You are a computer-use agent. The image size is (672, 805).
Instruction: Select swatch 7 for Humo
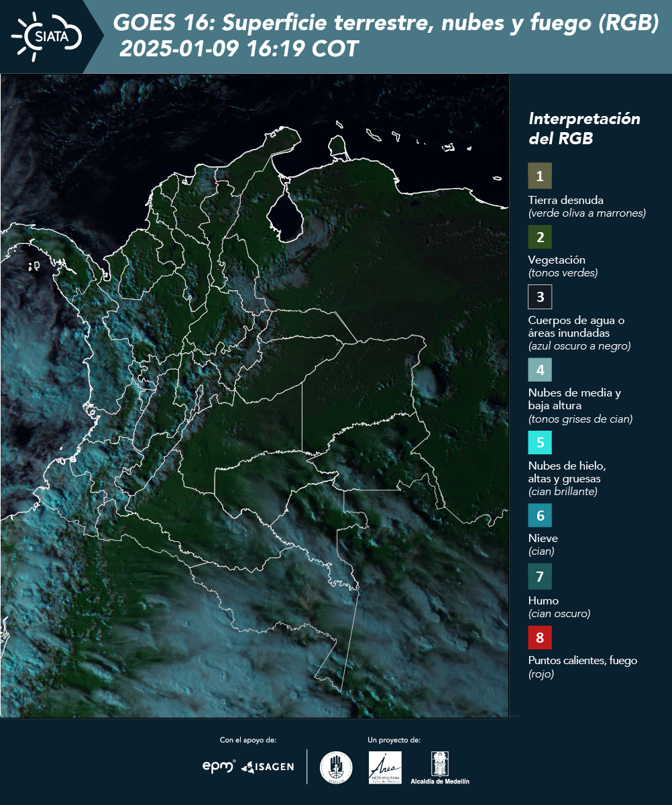(540, 576)
